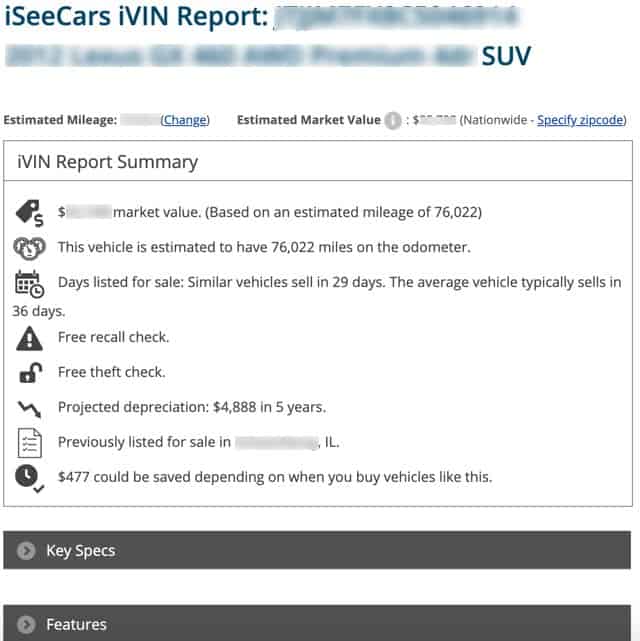Click the Free recall check text
The height and width of the screenshot is (641, 640).
114,337
